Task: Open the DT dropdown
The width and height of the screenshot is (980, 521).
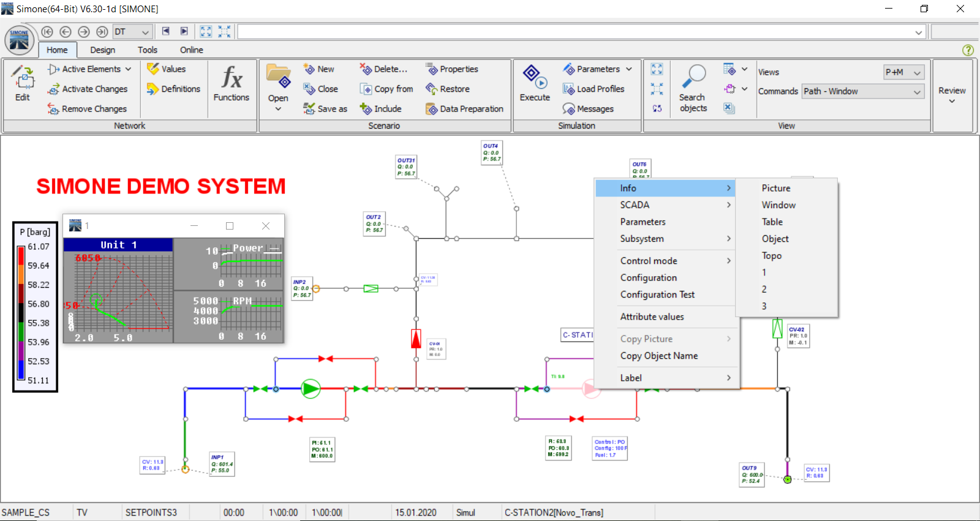Action: (x=132, y=32)
